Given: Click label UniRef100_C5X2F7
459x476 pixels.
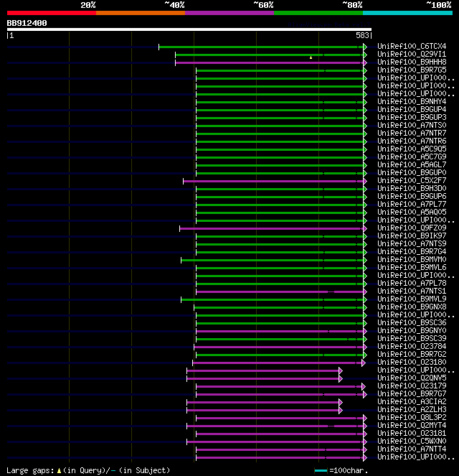Looking at the screenshot, I should point(412,181).
